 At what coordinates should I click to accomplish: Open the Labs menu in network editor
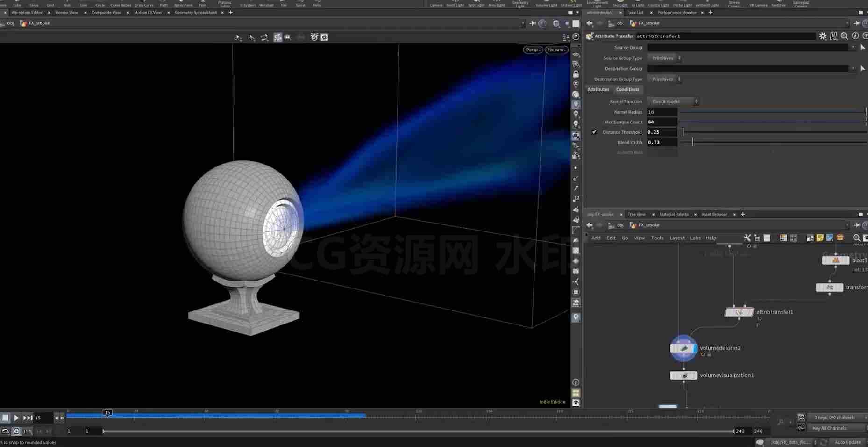click(x=695, y=238)
